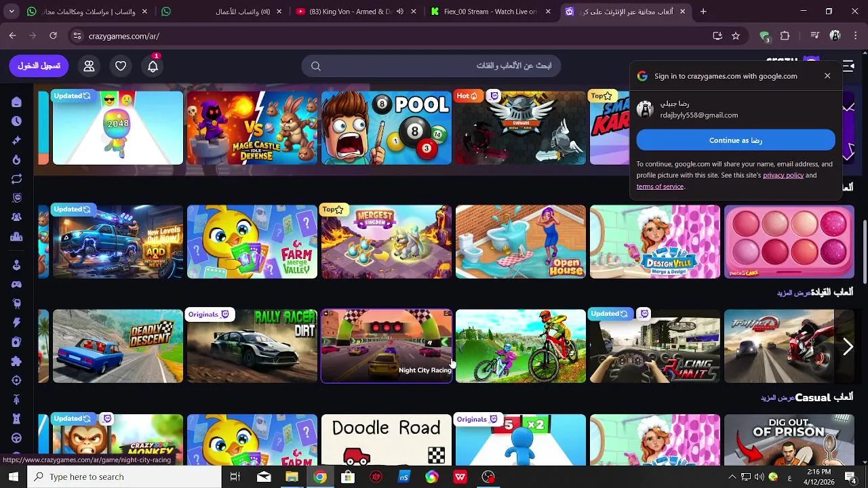Screen dimensions: 868x488
Task: Open friends icon in site header
Action: point(89,66)
